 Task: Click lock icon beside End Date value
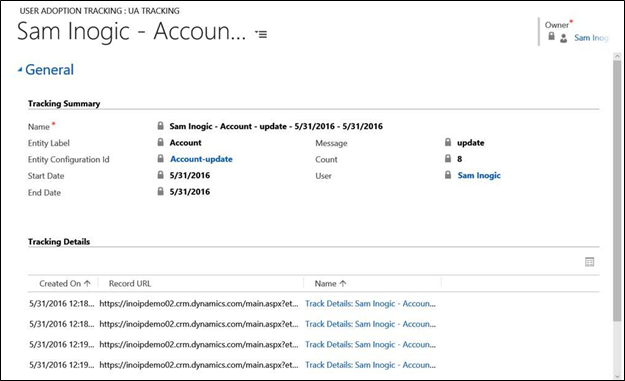click(x=160, y=191)
